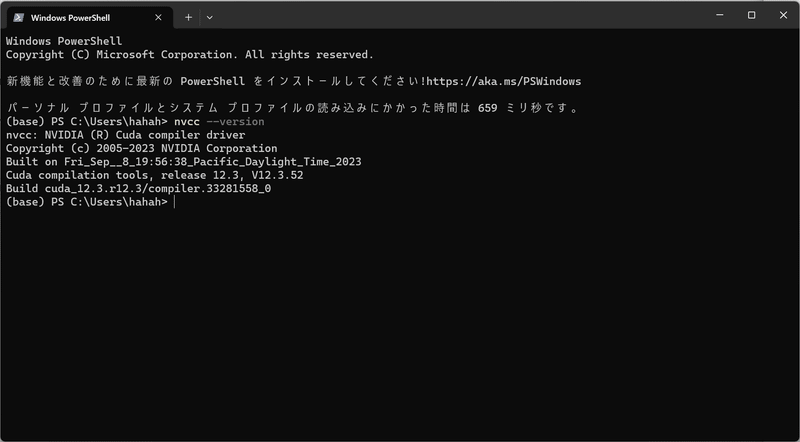Click the active prompt line at the cursor

tap(90, 202)
